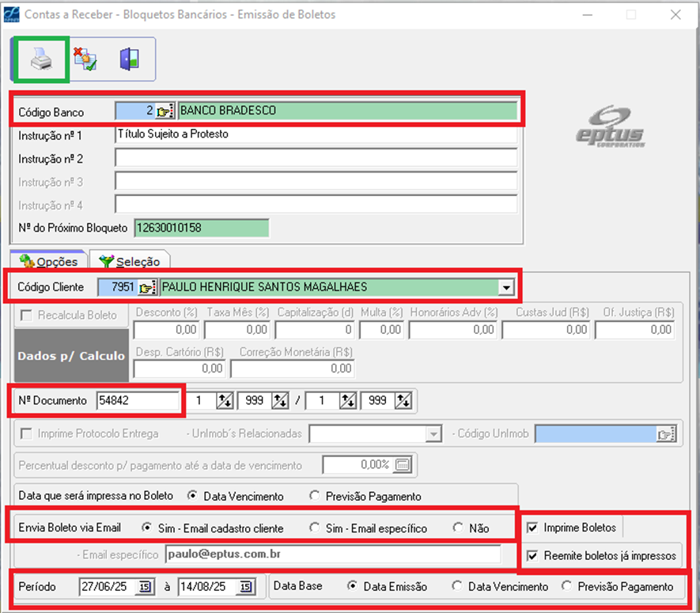Image resolution: width=700 pixels, height=613 pixels.
Task: Select Previsão Pagamento for boleto printed date
Action: 314,496
